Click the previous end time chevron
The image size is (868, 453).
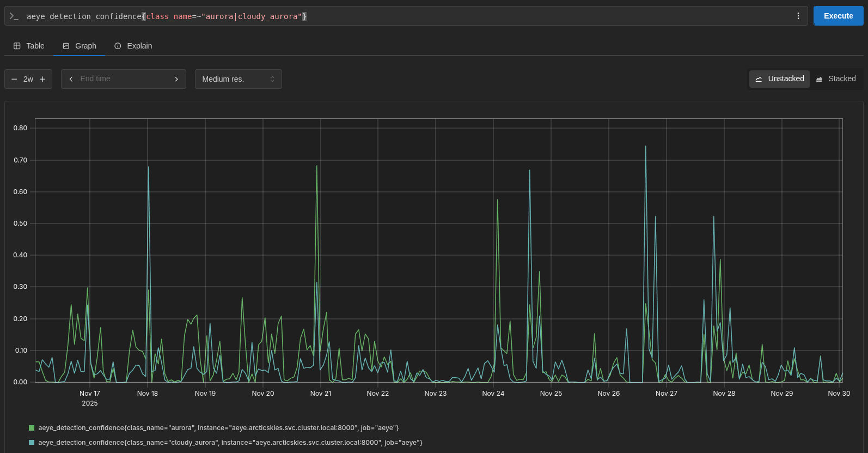[71, 79]
